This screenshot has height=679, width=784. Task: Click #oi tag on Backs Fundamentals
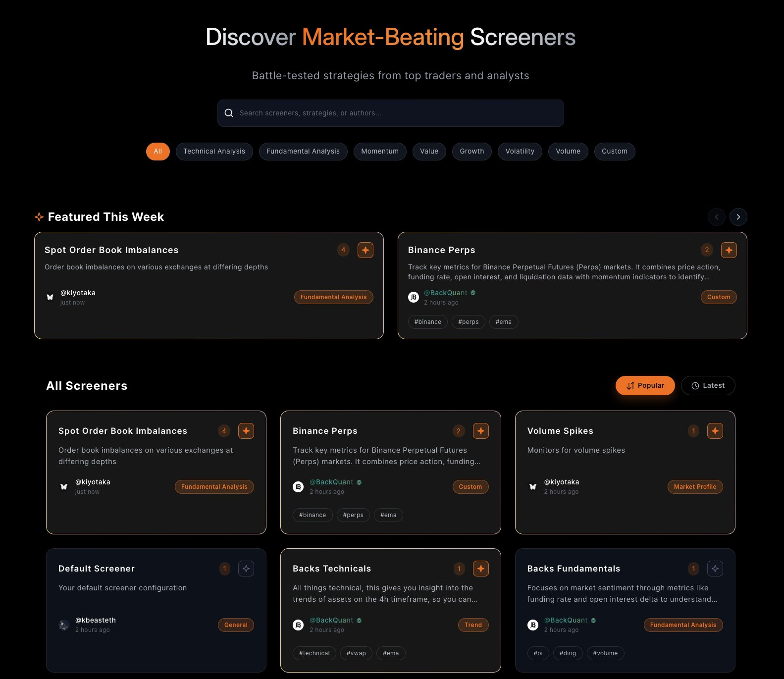click(538, 653)
